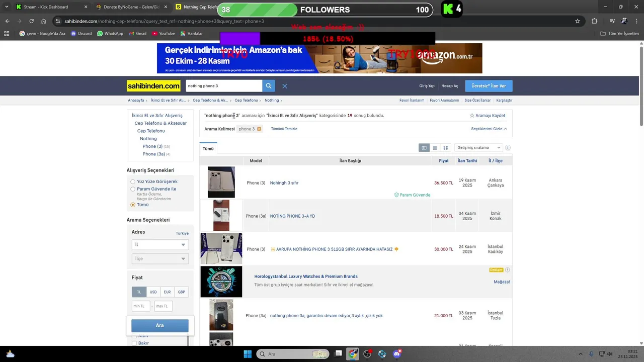Remove the 'phone 3' keyword tag
The width and height of the screenshot is (644, 362).
click(x=259, y=129)
